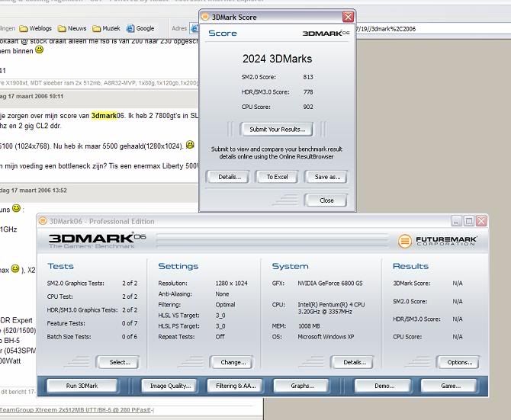Click Results section heading
This screenshot has height=420, width=511.
coord(410,266)
